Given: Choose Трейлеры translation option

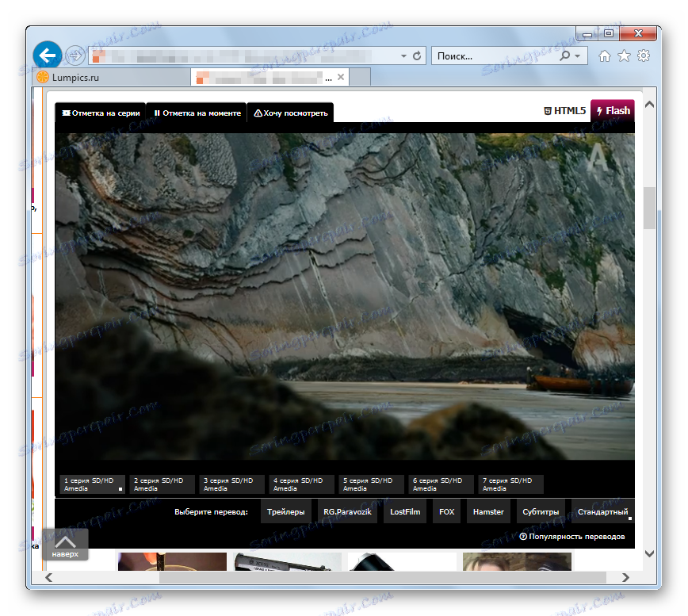Looking at the screenshot, I should (285, 511).
